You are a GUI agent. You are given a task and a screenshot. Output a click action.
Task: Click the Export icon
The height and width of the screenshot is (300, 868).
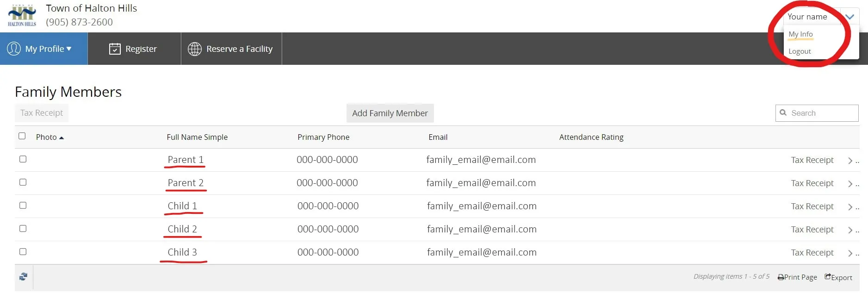[828, 277]
